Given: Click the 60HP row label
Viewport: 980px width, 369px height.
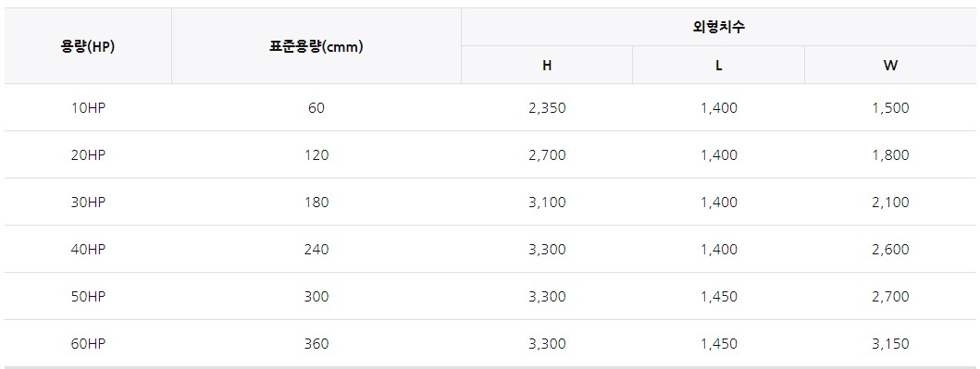Looking at the screenshot, I should [x=88, y=343].
